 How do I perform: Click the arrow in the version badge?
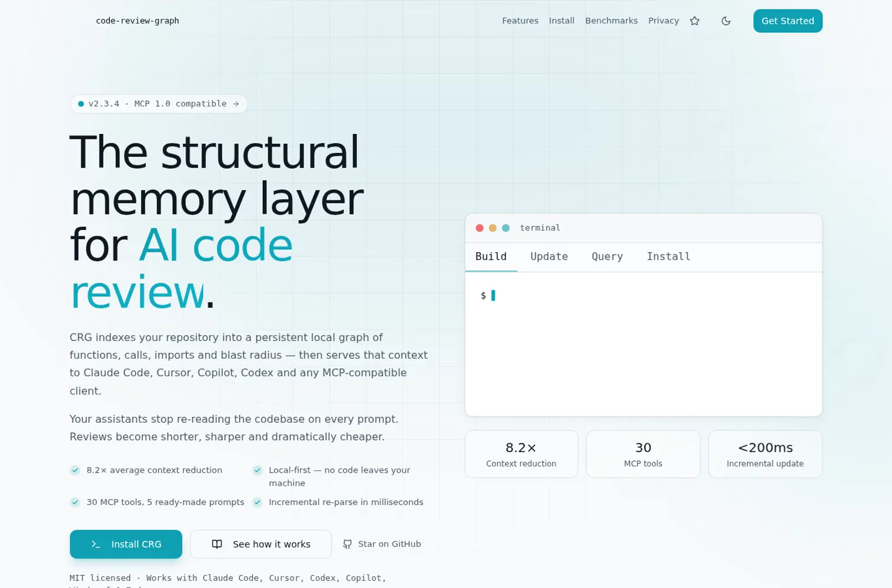236,103
